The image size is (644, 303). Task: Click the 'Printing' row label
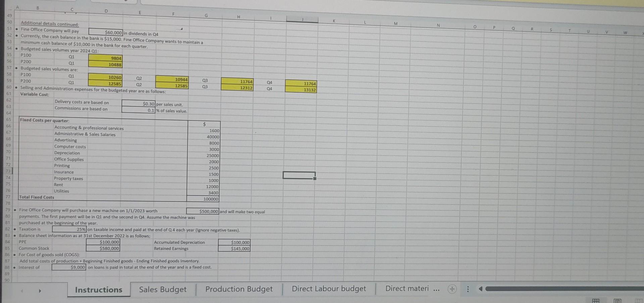point(62,166)
